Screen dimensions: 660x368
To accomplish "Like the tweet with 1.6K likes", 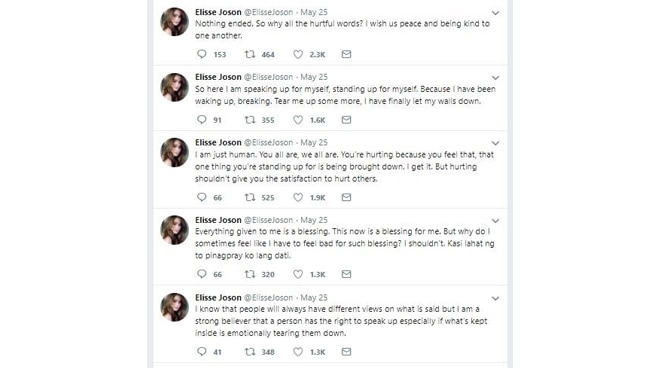I will (298, 120).
